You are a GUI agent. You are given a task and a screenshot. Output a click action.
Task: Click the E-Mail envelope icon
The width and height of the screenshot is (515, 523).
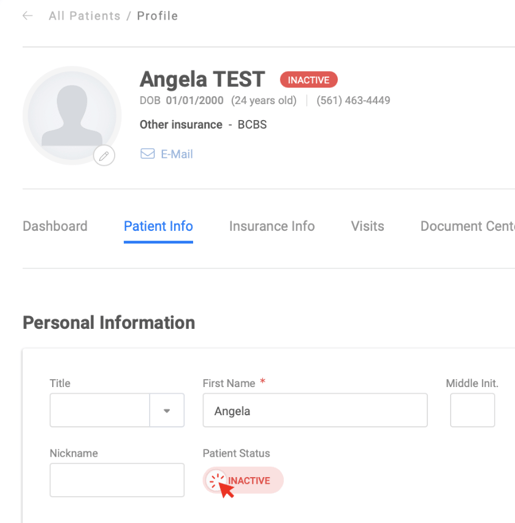[147, 154]
